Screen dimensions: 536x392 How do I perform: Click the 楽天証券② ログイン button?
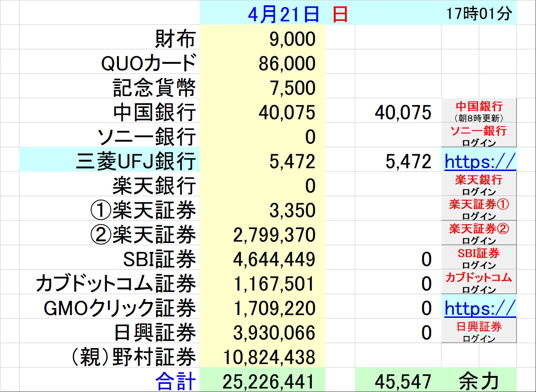tap(479, 233)
